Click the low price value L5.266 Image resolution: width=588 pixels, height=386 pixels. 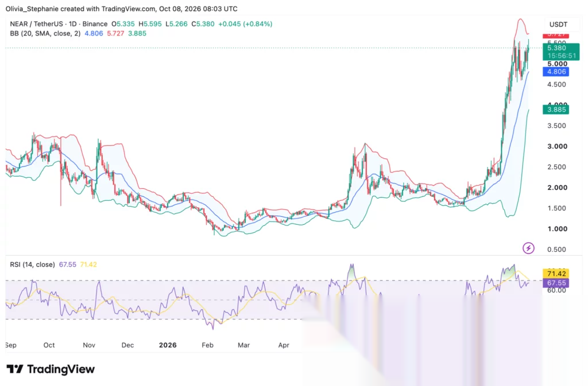tap(176, 24)
